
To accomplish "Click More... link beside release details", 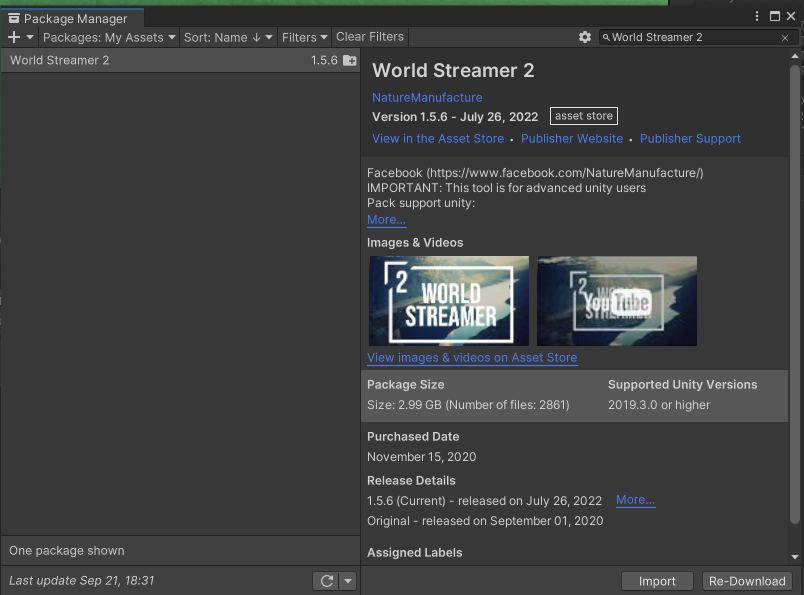I will click(635, 500).
